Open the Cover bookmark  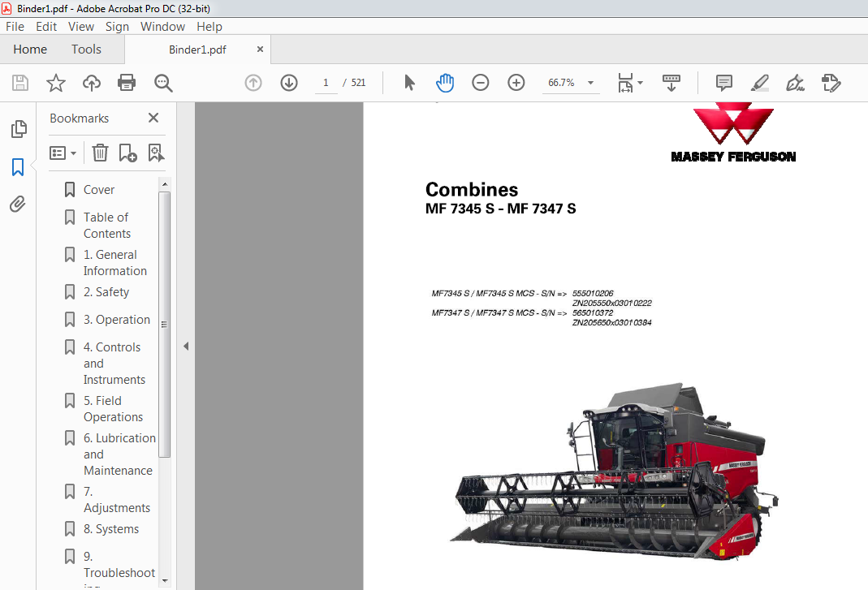tap(99, 190)
